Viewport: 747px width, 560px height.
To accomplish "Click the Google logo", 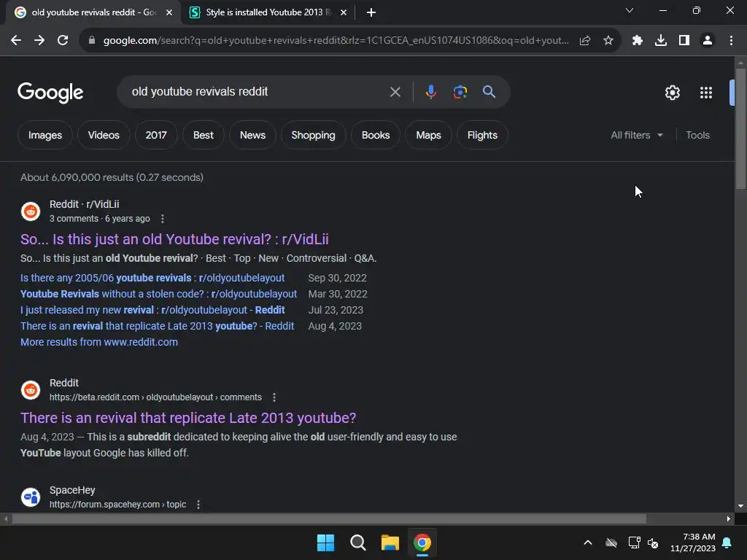I will coord(50,93).
